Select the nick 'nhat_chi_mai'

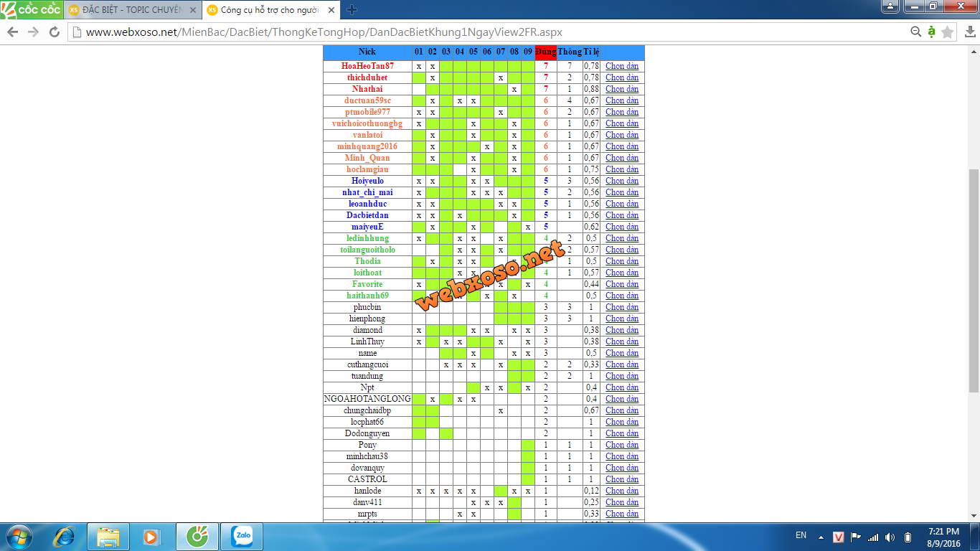(367, 192)
